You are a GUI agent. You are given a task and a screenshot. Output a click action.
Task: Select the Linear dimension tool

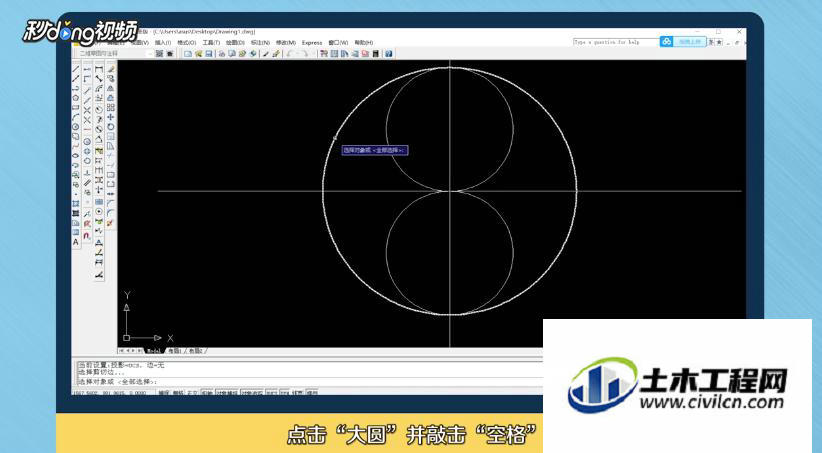coord(99,69)
